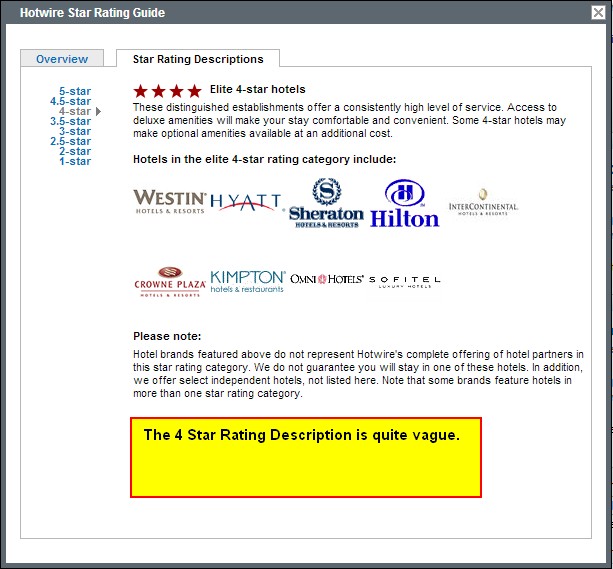Click the Kimpton hotels & restaurants logo

pyautogui.click(x=248, y=282)
